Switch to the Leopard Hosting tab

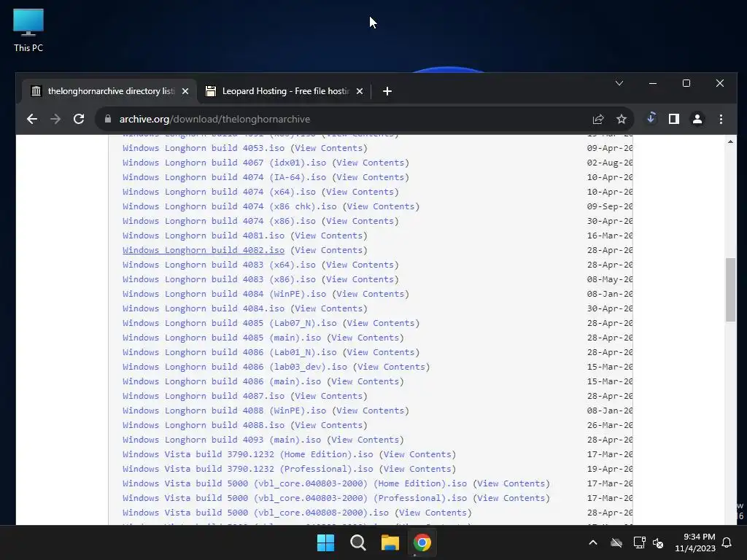pos(285,91)
